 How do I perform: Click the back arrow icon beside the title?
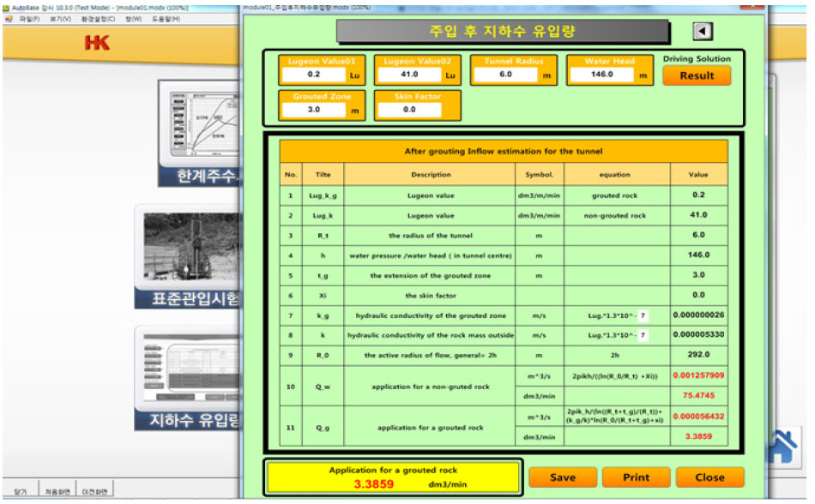(703, 31)
